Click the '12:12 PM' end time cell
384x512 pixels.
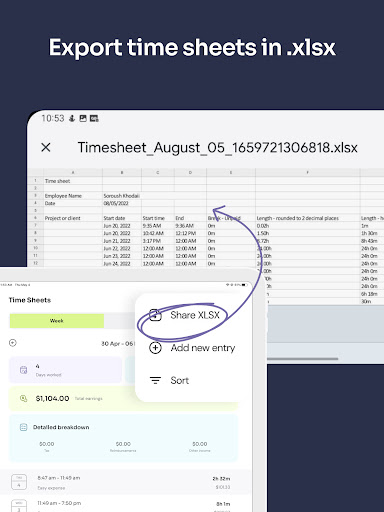[x=190, y=233]
